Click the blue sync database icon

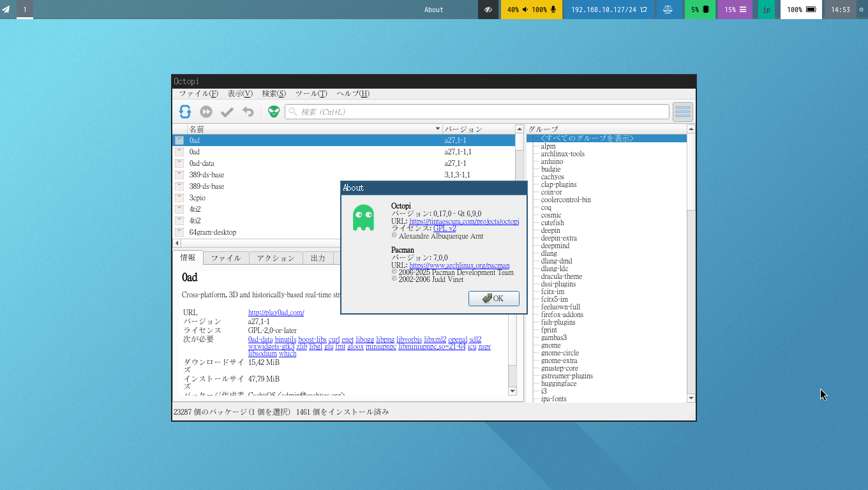pos(185,112)
